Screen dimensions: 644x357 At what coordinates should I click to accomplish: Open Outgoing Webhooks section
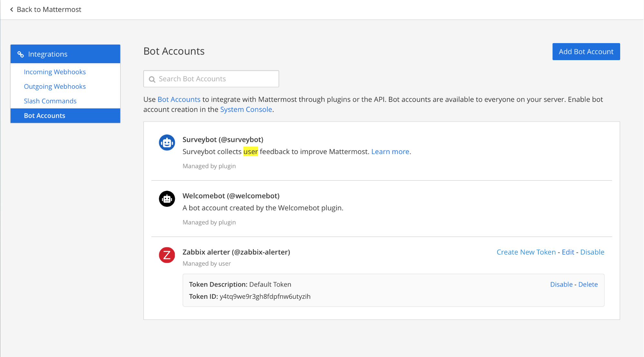pos(55,87)
